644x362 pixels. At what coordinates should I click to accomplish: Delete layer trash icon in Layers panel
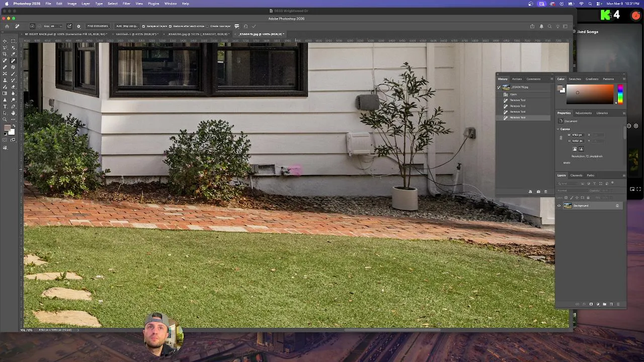point(618,304)
